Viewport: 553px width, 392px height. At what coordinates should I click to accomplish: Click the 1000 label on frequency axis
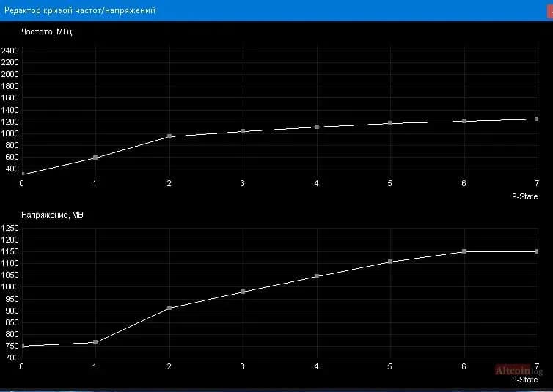pos(10,133)
